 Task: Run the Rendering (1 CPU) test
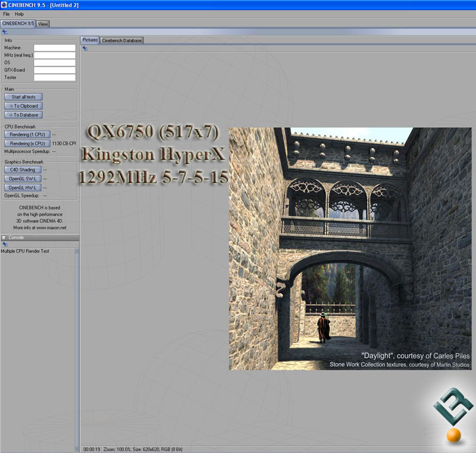(x=27, y=134)
